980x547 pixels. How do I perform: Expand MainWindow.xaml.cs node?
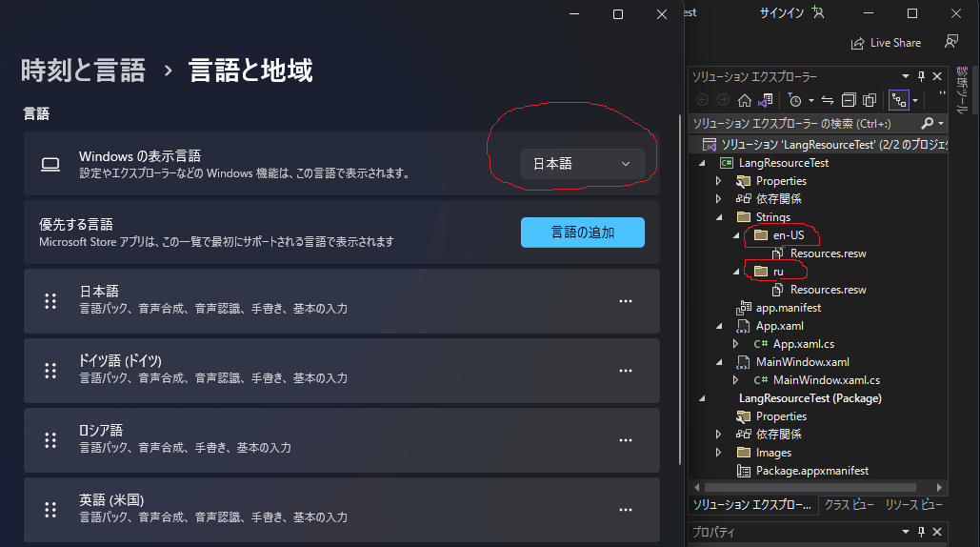point(735,380)
